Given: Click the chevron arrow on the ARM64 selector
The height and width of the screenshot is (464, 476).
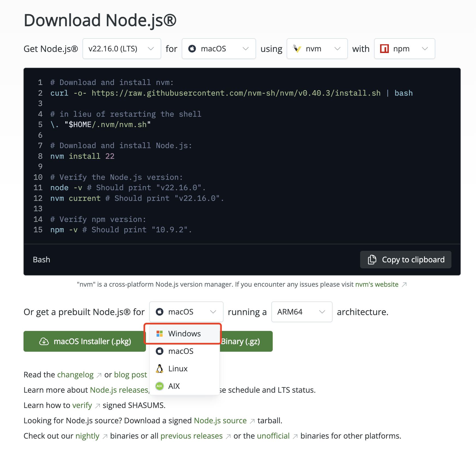Looking at the screenshot, I should [322, 312].
